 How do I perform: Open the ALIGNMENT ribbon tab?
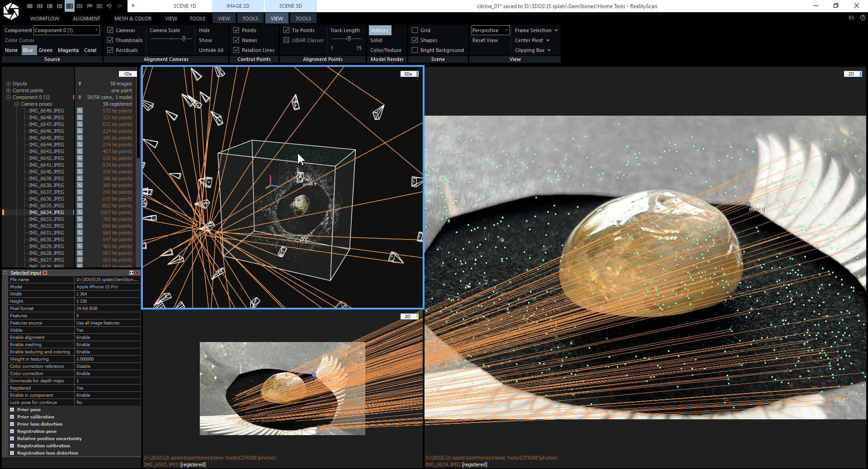coord(86,19)
